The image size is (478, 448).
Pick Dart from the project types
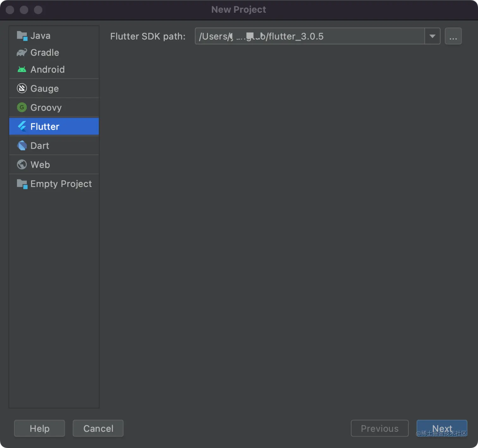pyautogui.click(x=54, y=146)
